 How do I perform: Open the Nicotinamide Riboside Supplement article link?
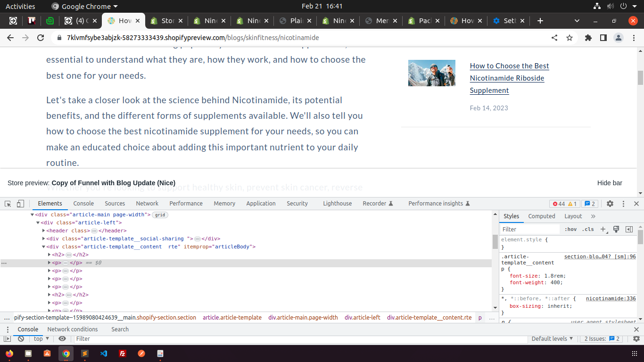pyautogui.click(x=509, y=78)
